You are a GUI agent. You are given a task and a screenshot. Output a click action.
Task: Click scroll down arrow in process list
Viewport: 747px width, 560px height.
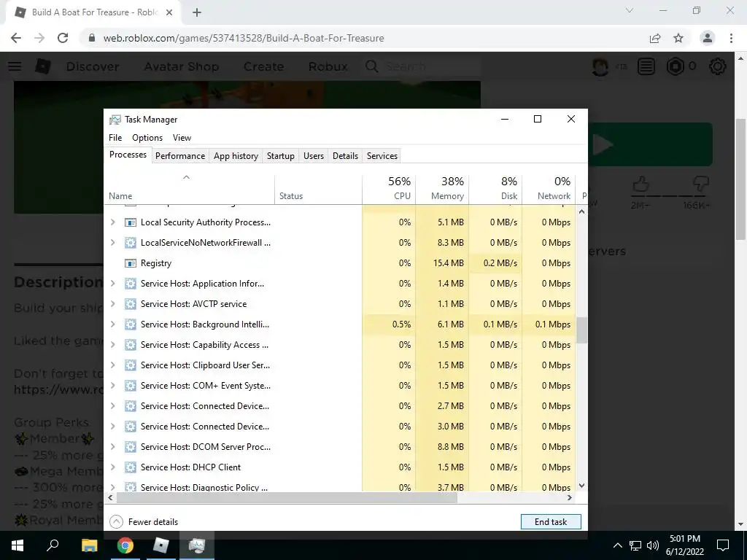581,486
